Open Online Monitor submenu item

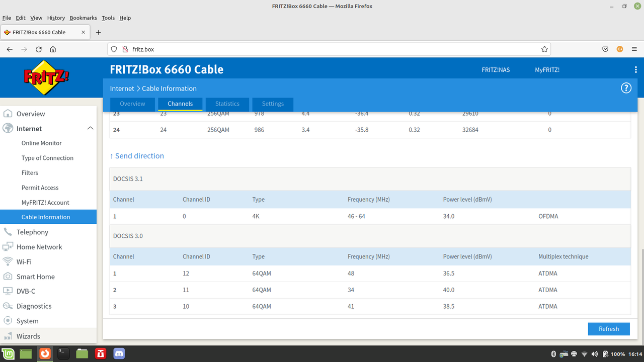pos(41,143)
